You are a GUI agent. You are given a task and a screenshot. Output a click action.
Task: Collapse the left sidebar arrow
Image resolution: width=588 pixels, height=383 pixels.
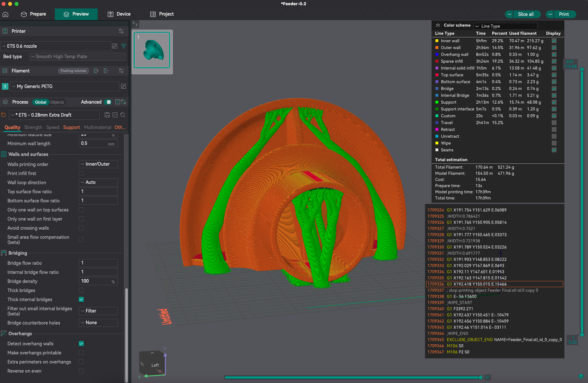[x=135, y=24]
